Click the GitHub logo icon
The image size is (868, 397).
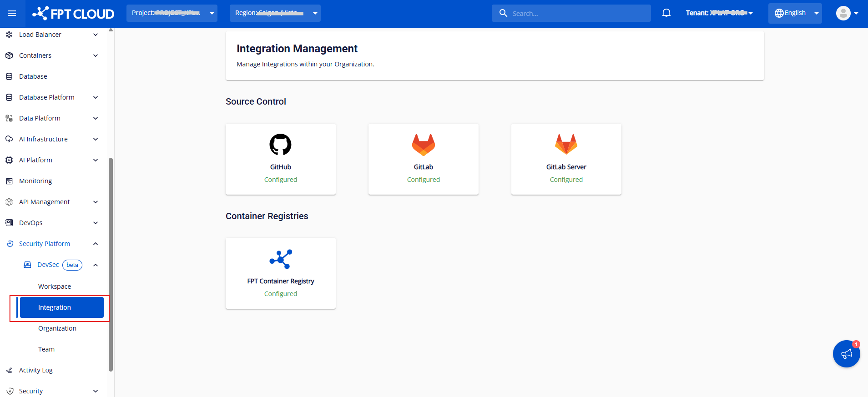point(281,145)
